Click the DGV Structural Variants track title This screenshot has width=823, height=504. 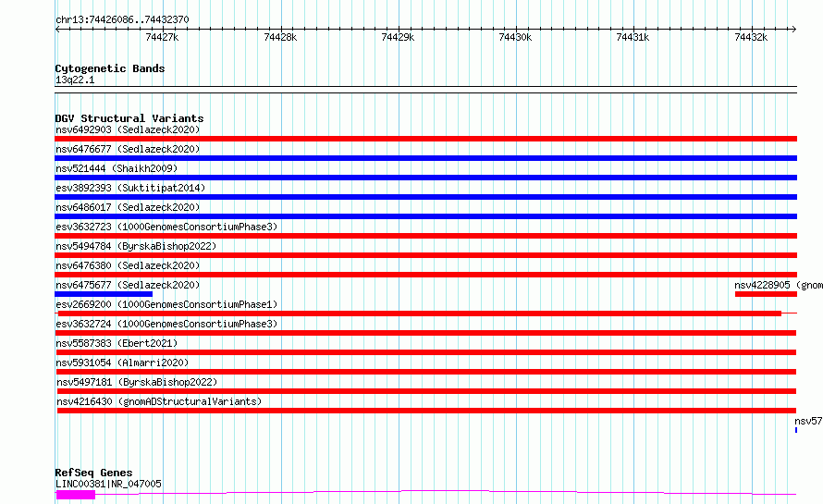coord(129,118)
